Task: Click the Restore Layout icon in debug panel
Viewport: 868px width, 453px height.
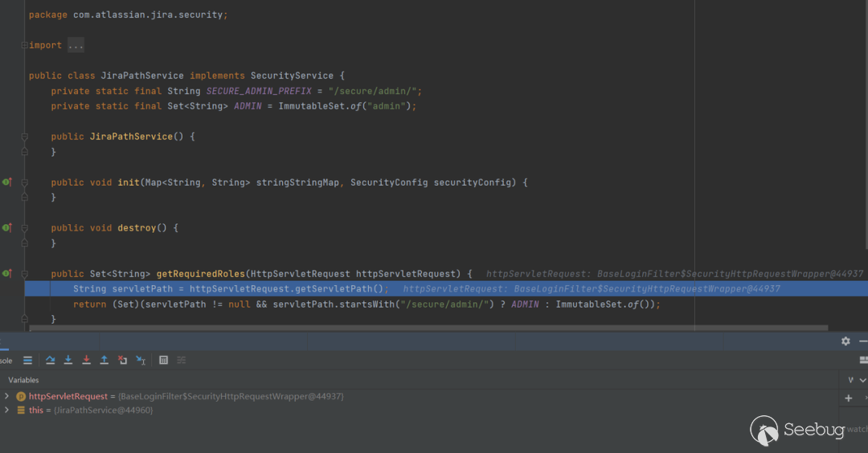Action: click(x=863, y=360)
